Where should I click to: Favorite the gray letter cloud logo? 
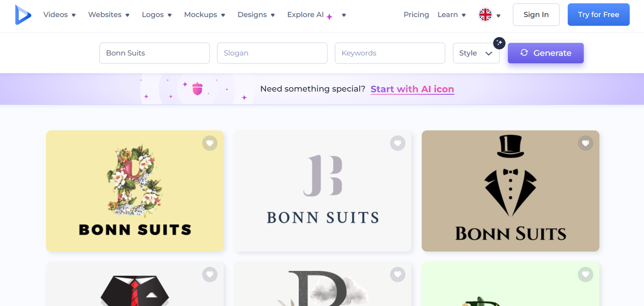pos(397,274)
